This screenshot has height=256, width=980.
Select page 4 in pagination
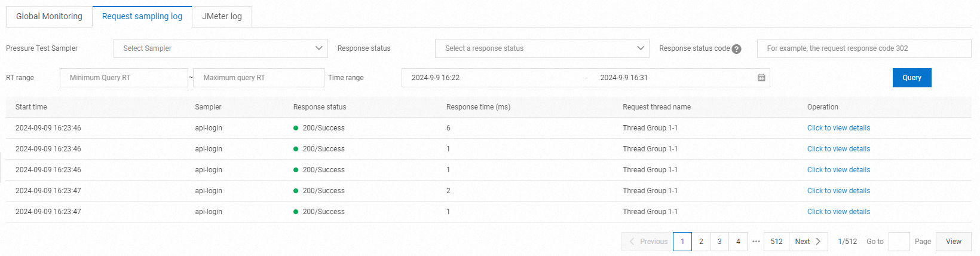[x=738, y=242]
